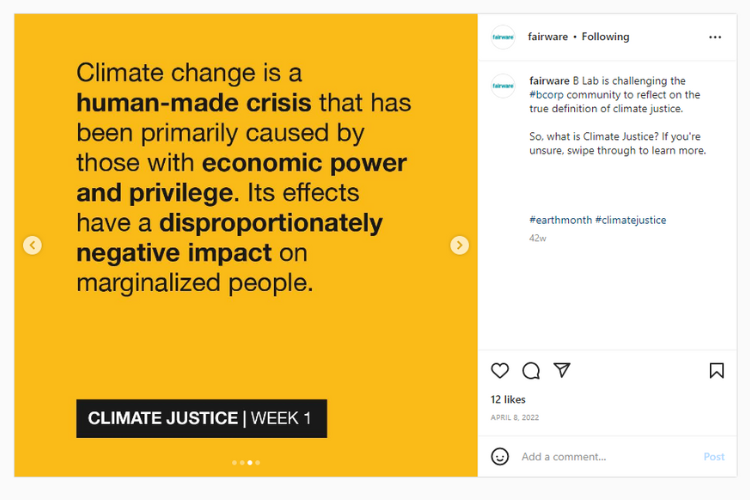Click fairware avatar beside the caption
This screenshot has width=750, height=500.
[x=503, y=86]
